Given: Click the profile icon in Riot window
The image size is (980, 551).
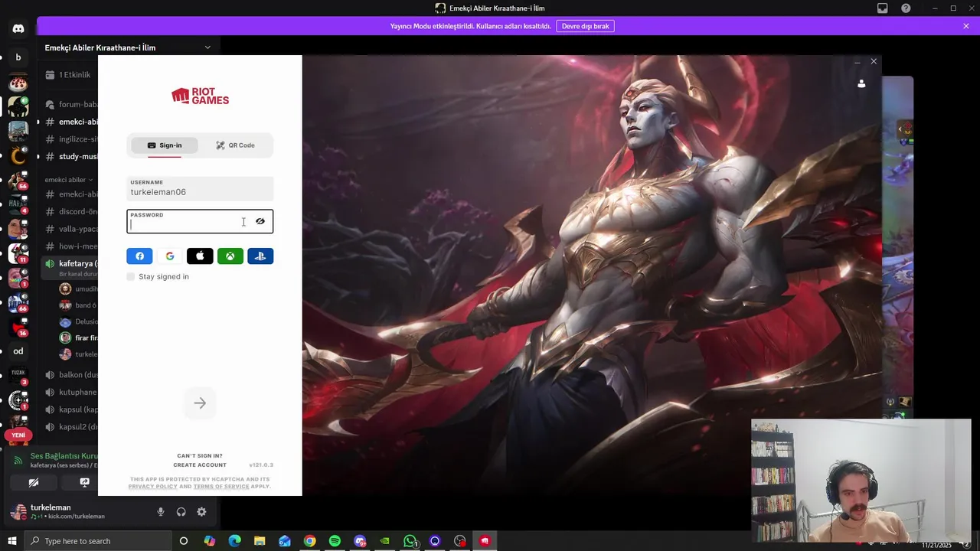Looking at the screenshot, I should (861, 83).
